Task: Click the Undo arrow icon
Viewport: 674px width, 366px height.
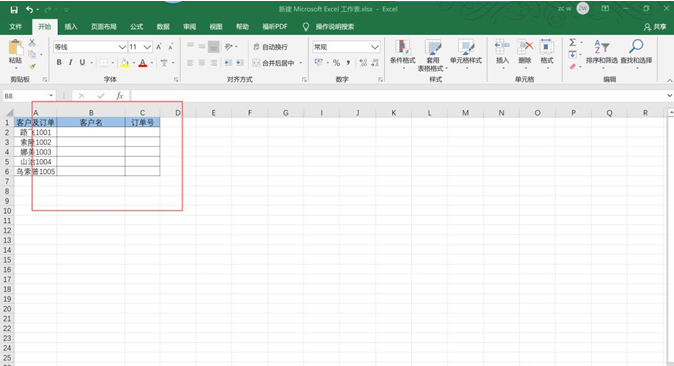Action: (x=29, y=9)
